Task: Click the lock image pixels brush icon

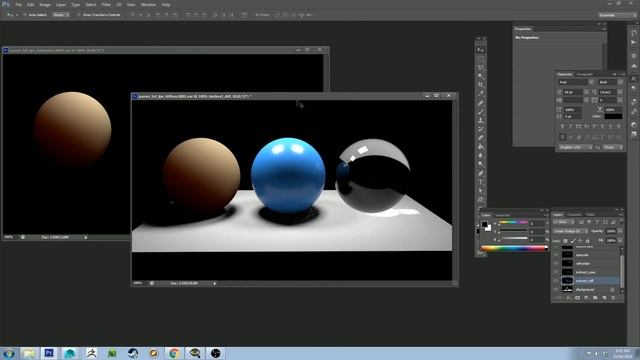Action: tap(573, 241)
